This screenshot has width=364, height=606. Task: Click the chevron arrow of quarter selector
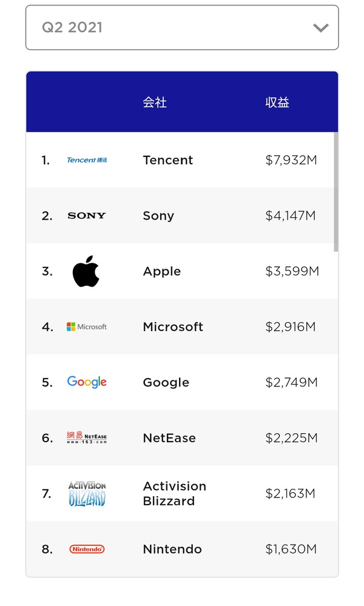coord(321,28)
